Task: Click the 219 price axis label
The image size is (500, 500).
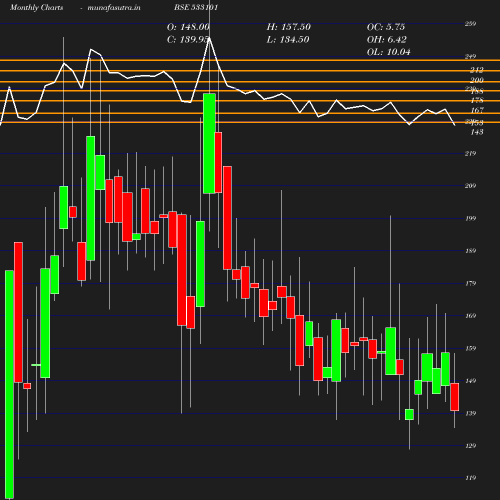Action: click(470, 154)
